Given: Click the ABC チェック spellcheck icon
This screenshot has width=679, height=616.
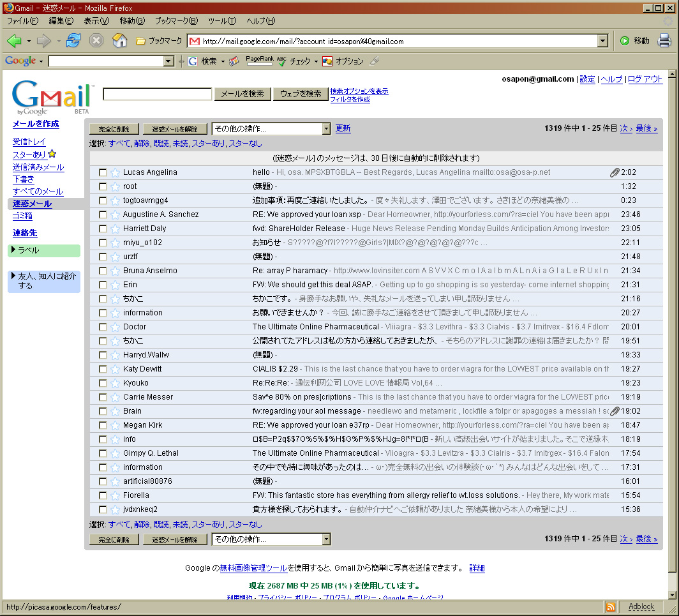Looking at the screenshot, I should (281, 61).
